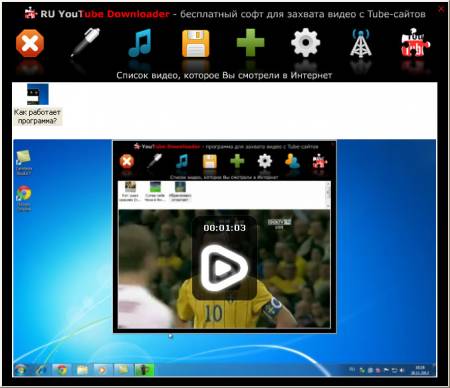Play the video with the large play button

tap(224, 268)
